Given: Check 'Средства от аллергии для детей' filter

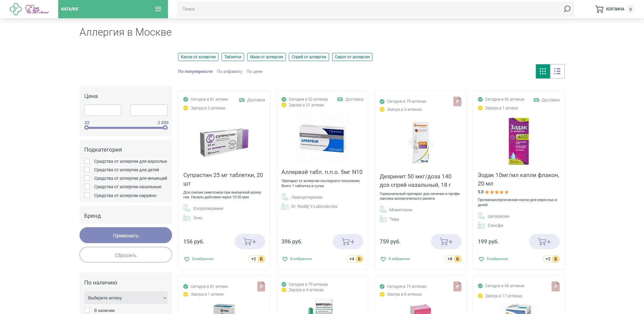Looking at the screenshot, I should tap(87, 170).
